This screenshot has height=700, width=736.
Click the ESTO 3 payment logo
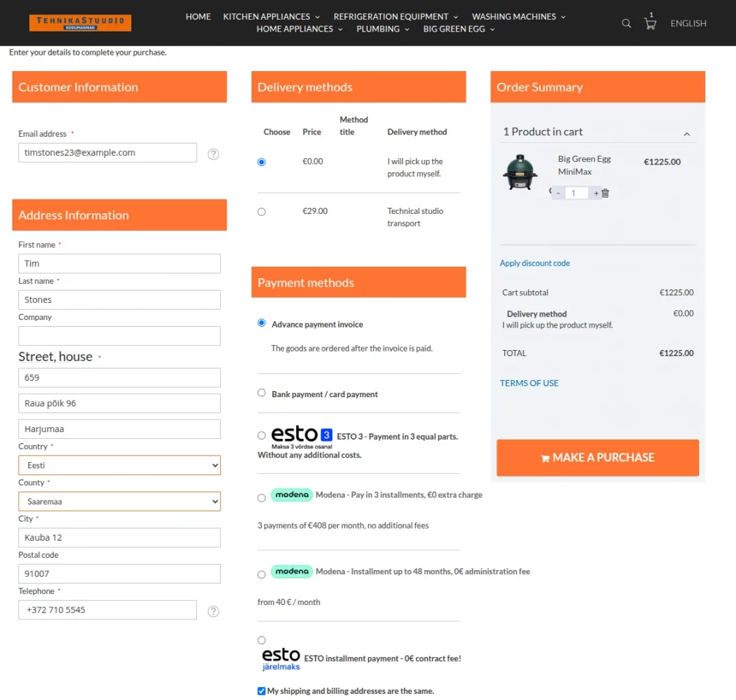[x=302, y=437]
